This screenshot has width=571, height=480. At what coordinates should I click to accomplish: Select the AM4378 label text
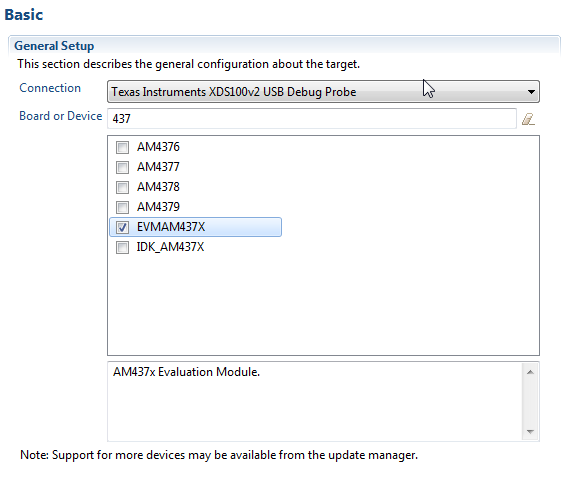pos(158,187)
